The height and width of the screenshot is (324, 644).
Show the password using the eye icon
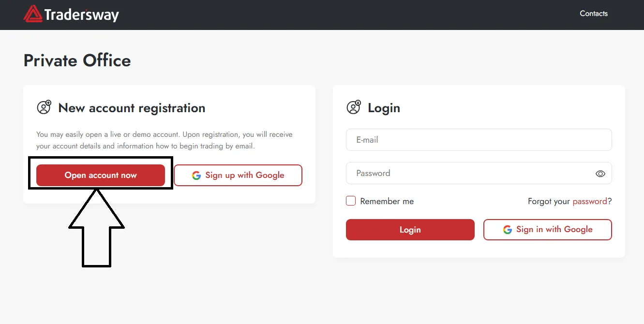point(600,174)
